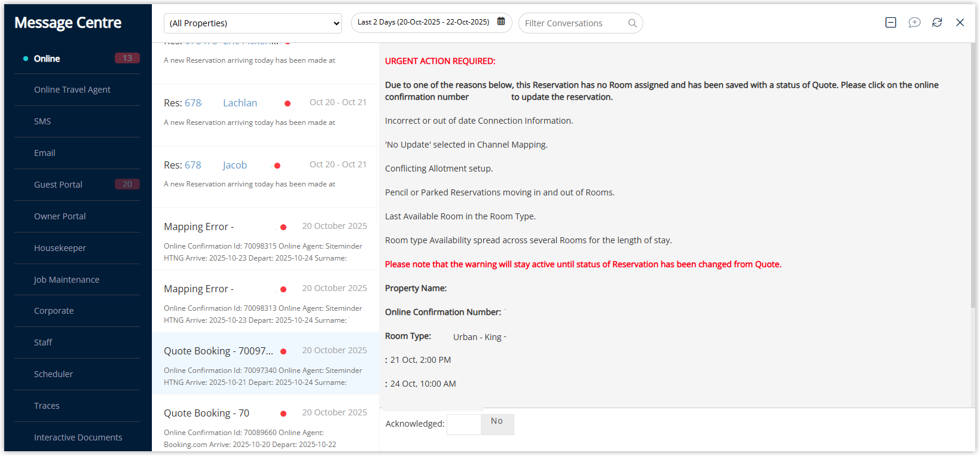Toggle the Acknowledged switch showing No
The height and width of the screenshot is (456, 980).
(480, 424)
